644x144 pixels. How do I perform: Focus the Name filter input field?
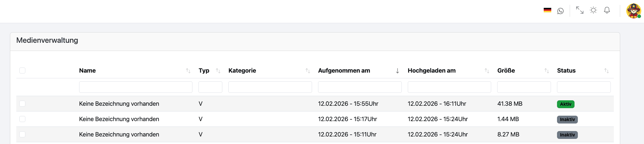(x=136, y=87)
